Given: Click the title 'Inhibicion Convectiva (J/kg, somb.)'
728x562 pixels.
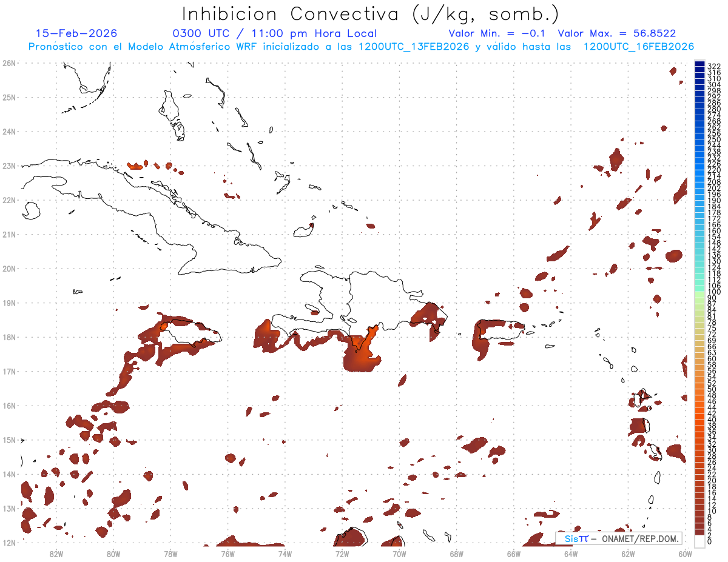Looking at the screenshot, I should tap(370, 14).
